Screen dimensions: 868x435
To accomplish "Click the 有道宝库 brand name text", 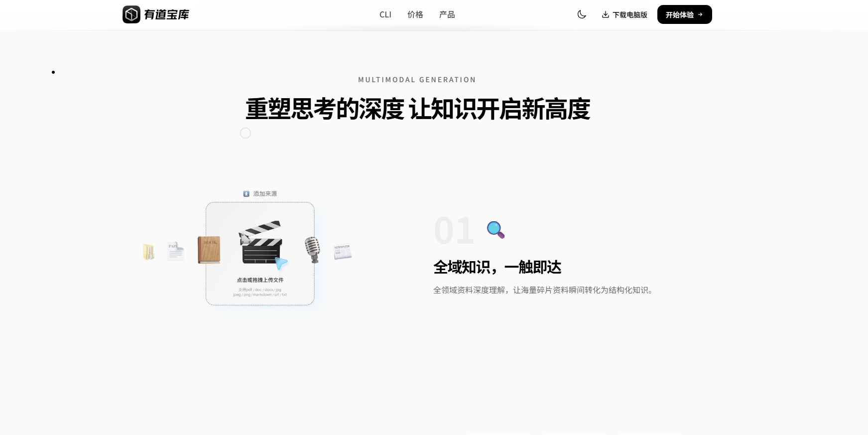I will (x=166, y=14).
